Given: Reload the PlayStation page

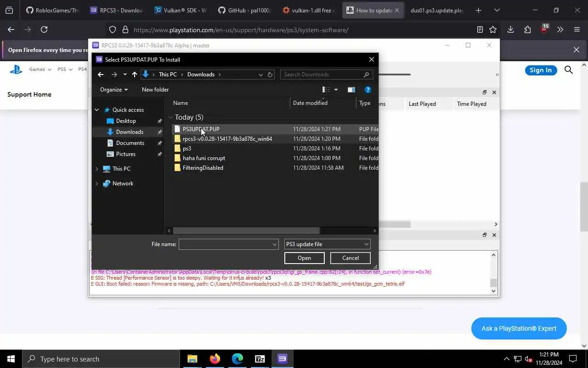Looking at the screenshot, I should click(x=44, y=29).
